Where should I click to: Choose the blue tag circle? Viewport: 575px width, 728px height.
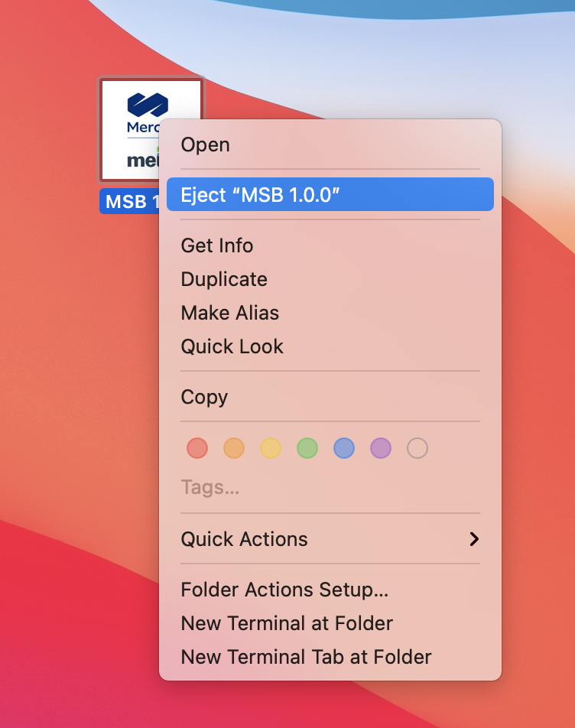click(x=344, y=448)
